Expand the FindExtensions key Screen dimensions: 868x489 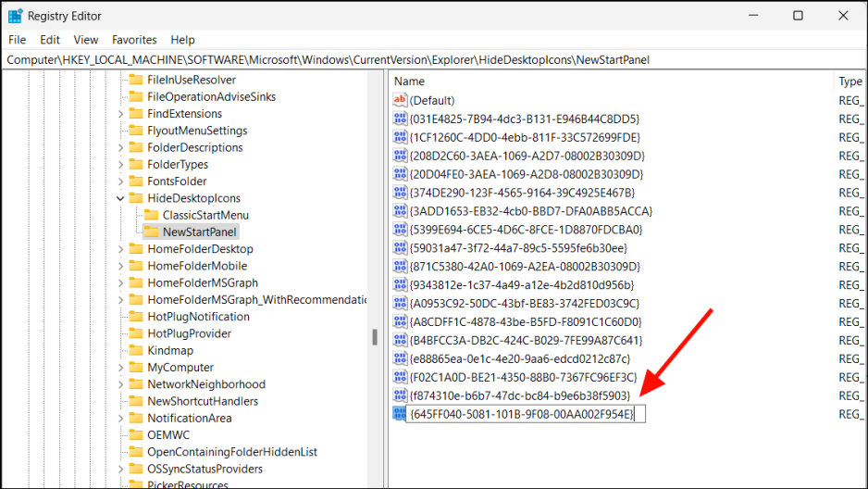pos(120,114)
